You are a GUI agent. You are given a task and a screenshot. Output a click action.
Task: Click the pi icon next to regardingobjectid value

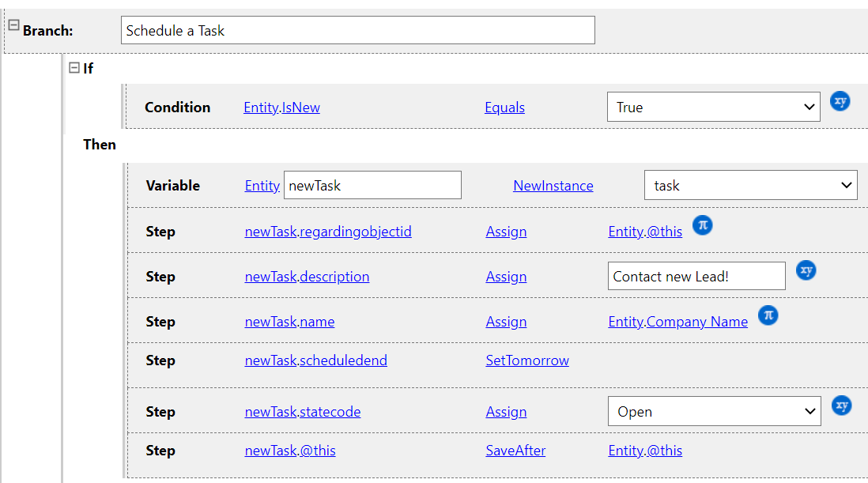(x=703, y=225)
